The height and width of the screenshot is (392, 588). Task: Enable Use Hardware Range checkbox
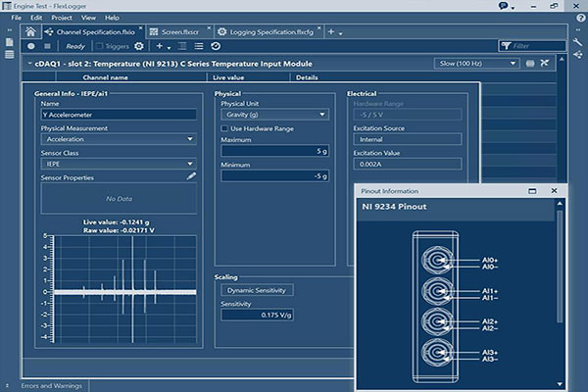point(224,128)
